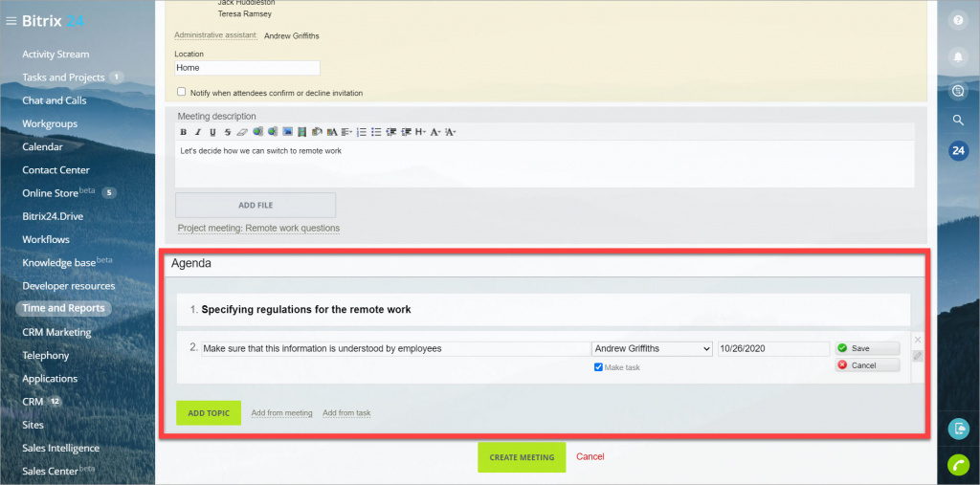
Task: Open Developer resources
Action: (69, 286)
